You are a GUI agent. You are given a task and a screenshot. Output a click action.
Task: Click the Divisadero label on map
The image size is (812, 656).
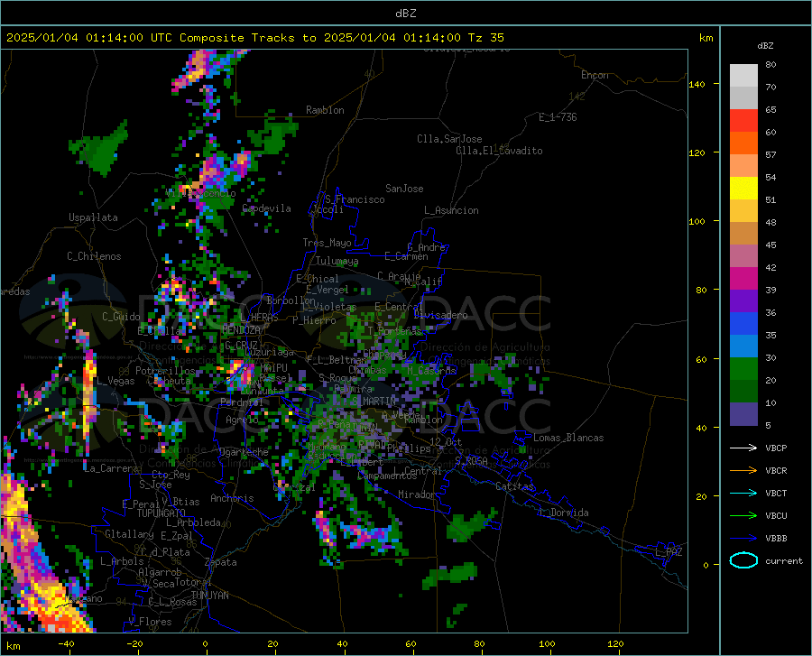pos(440,315)
